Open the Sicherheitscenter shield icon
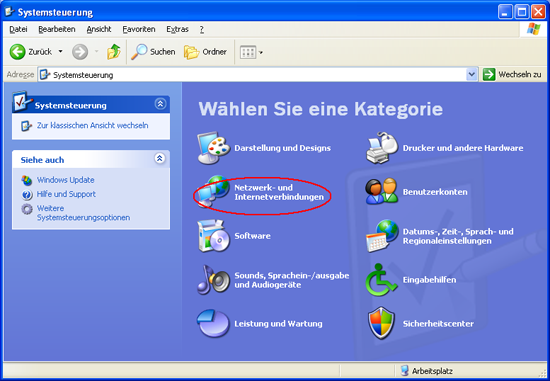550x381 pixels. tap(381, 323)
